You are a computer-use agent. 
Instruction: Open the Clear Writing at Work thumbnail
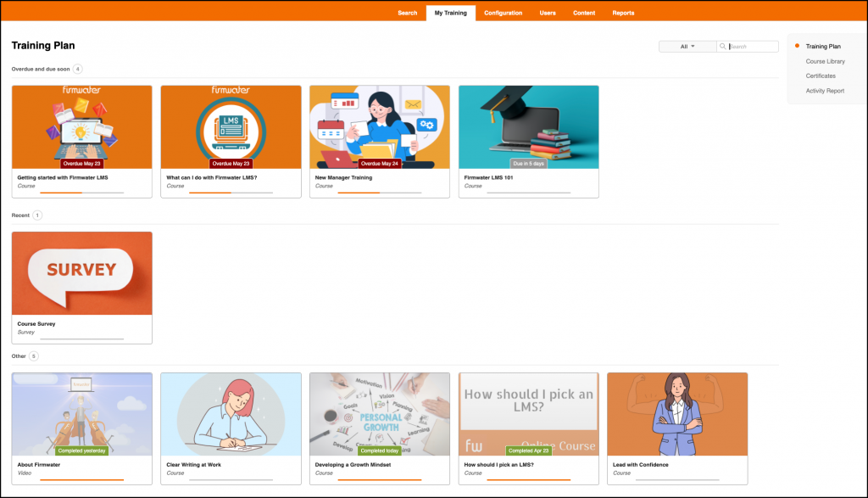click(231, 414)
